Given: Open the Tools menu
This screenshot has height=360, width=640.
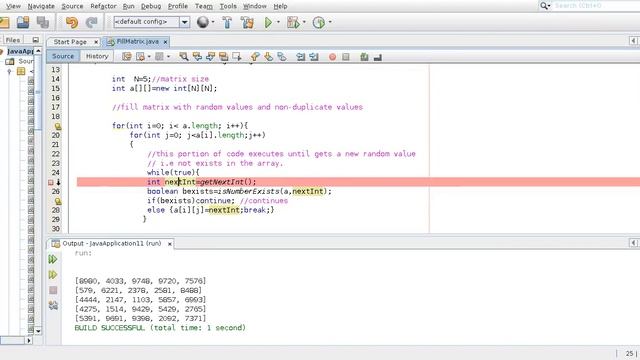Looking at the screenshot, I should 228,6.
